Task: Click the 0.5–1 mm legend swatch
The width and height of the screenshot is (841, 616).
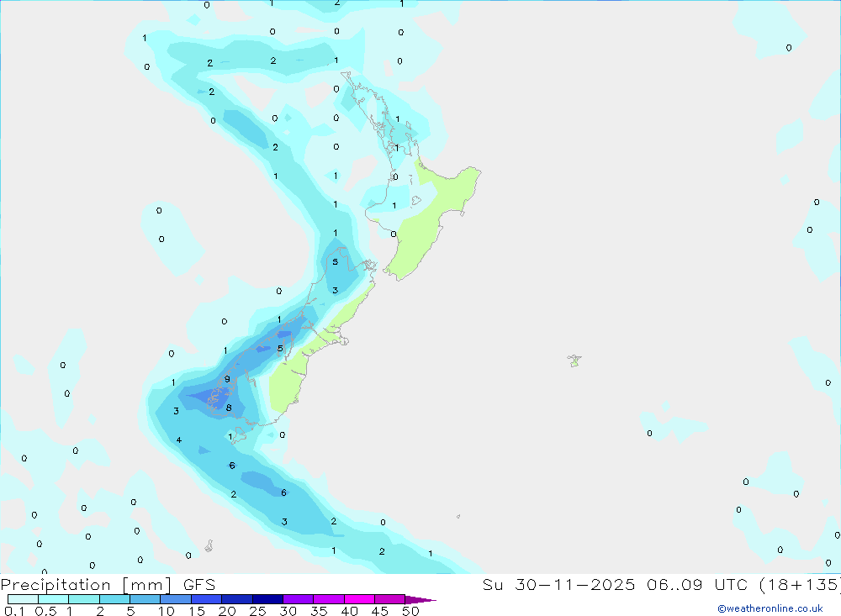Action: tap(53, 599)
